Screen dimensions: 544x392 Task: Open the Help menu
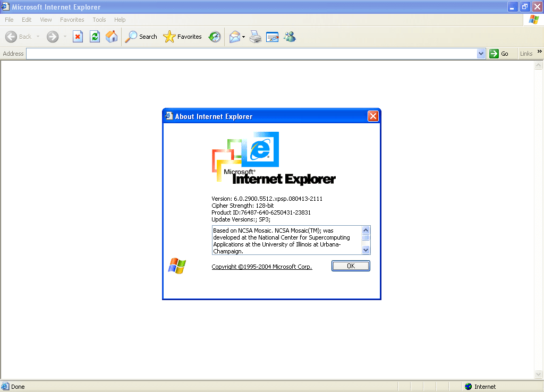120,19
